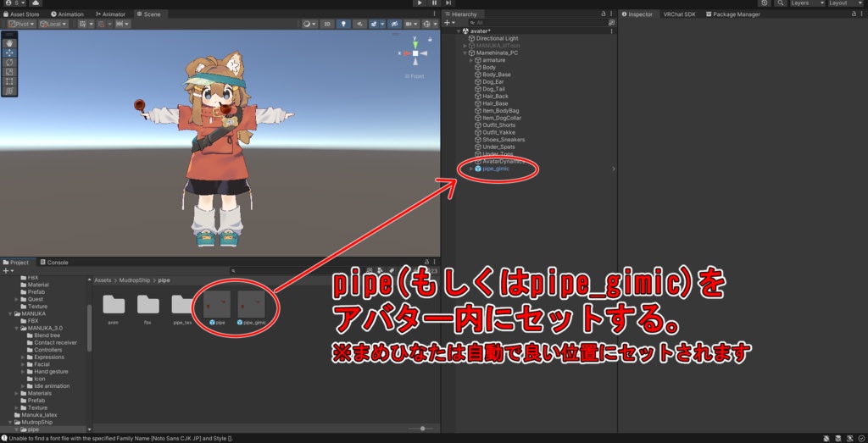Switch to the VRChat SDK tab
Viewport: 868px width, 443px height.
(679, 14)
